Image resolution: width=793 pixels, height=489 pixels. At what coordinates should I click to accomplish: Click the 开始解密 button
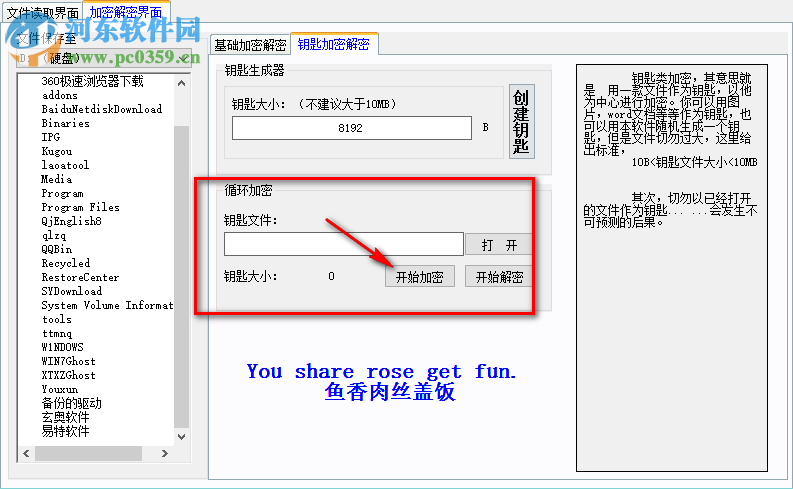pos(499,277)
